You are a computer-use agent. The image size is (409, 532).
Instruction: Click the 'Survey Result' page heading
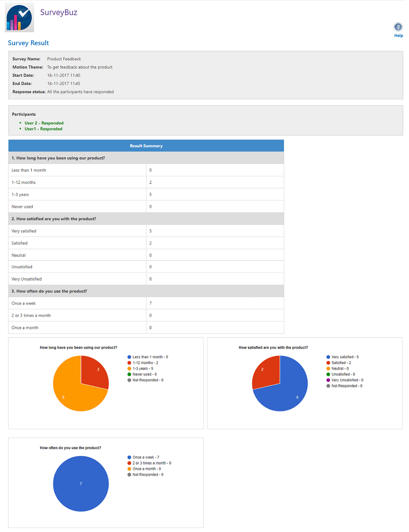click(x=29, y=43)
